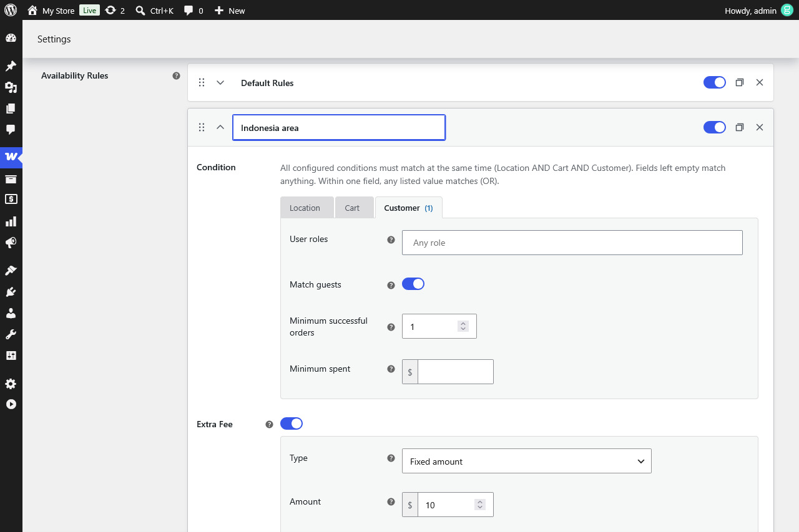Viewport: 799px width, 532px height.
Task: Open the fee Type dropdown
Action: coord(527,461)
